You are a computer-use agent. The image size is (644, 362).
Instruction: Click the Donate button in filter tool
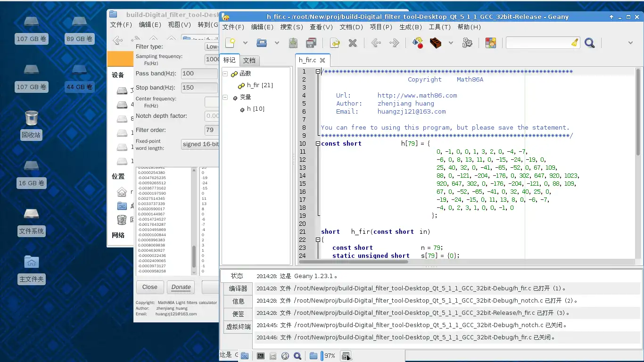(181, 287)
